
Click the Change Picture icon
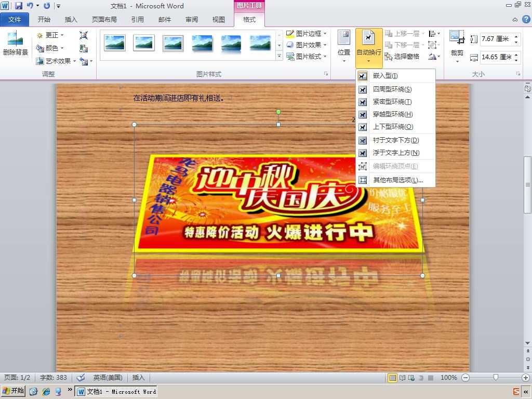pos(84,48)
